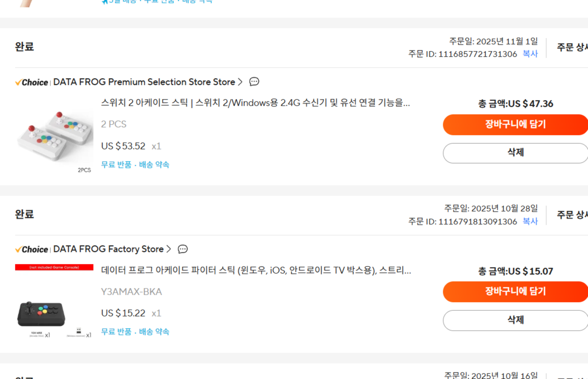View order details for October 28 order
The width and height of the screenshot is (588, 379).
click(572, 215)
